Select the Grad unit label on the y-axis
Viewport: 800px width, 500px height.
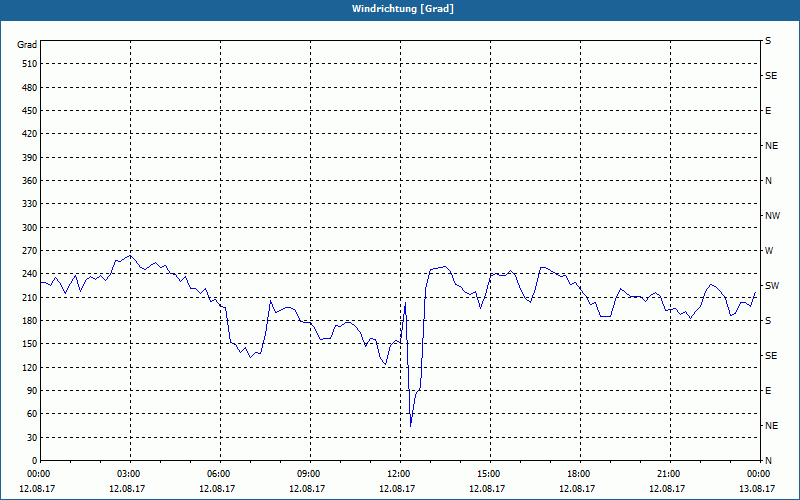tap(27, 45)
